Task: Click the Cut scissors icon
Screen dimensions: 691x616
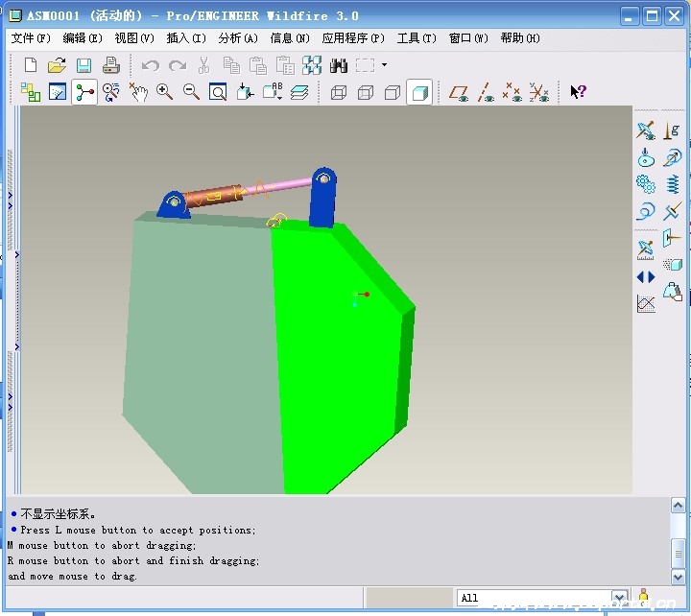Action: 203,65
